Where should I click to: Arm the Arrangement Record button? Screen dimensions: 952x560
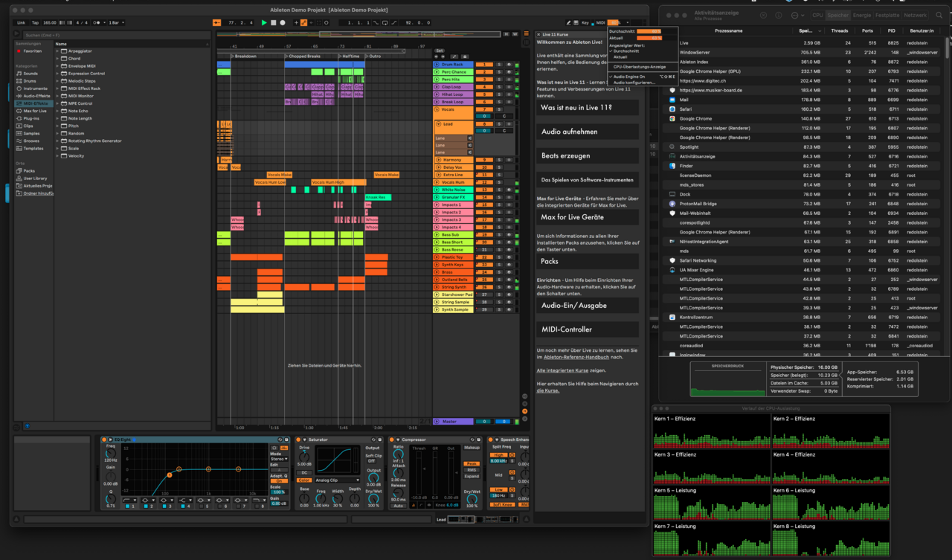click(283, 23)
